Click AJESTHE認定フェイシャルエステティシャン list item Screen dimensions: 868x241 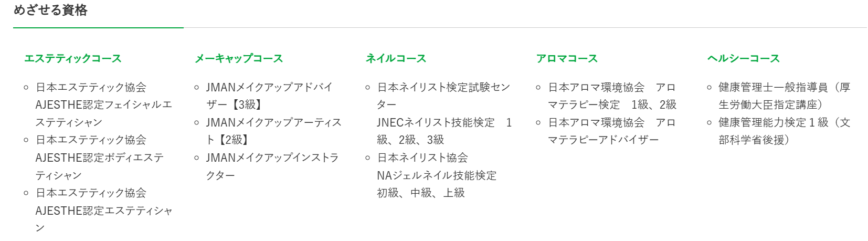click(103, 104)
